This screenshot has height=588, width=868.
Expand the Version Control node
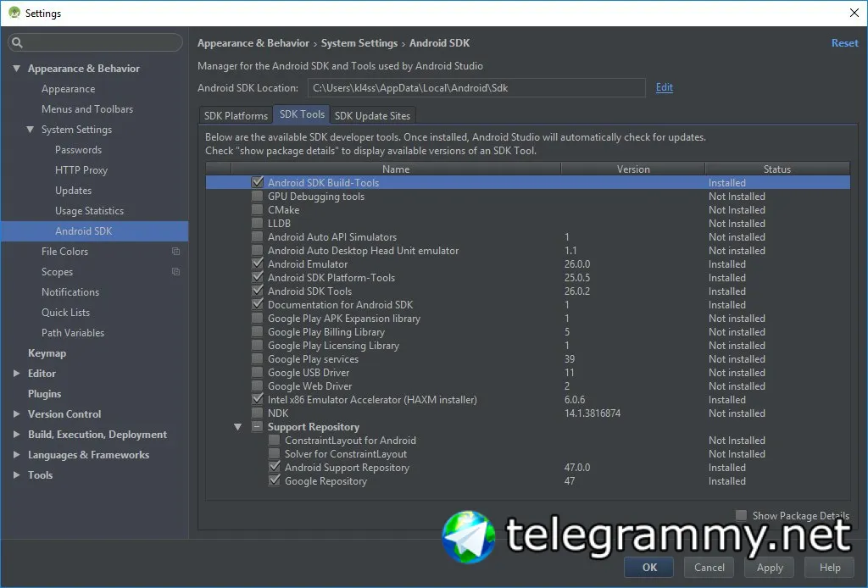tap(17, 413)
